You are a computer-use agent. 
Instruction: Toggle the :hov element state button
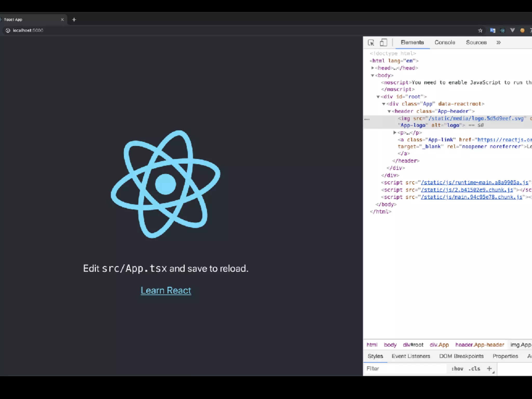457,369
